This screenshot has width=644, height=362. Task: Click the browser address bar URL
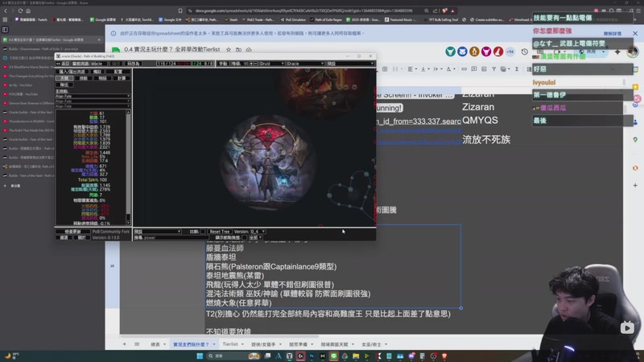click(303, 10)
